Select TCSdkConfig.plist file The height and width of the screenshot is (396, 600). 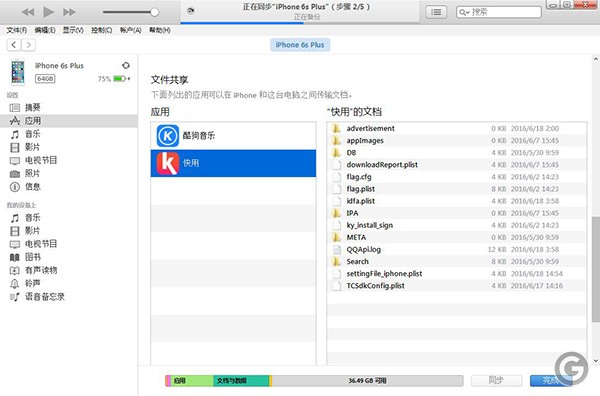point(457,286)
